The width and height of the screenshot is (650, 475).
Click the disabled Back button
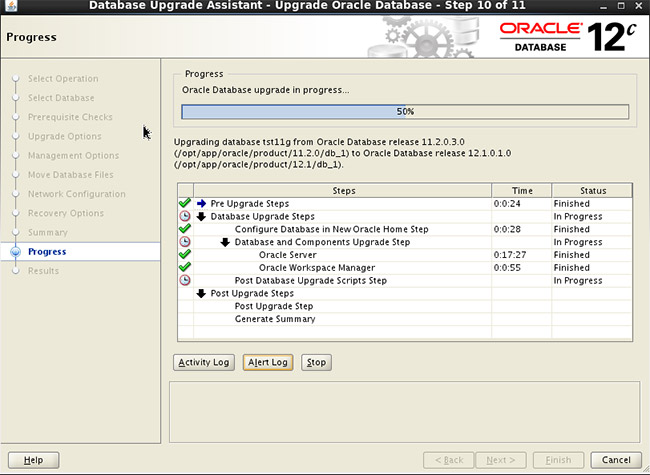pyautogui.click(x=449, y=460)
